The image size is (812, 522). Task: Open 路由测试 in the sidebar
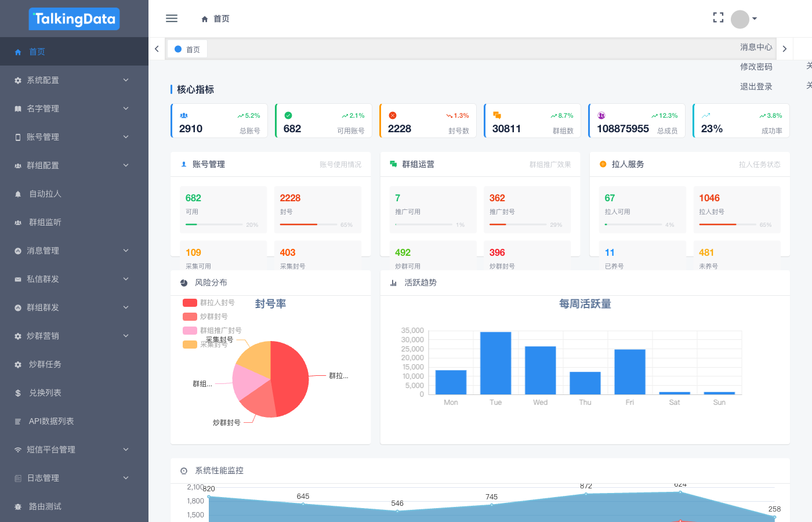[45, 506]
